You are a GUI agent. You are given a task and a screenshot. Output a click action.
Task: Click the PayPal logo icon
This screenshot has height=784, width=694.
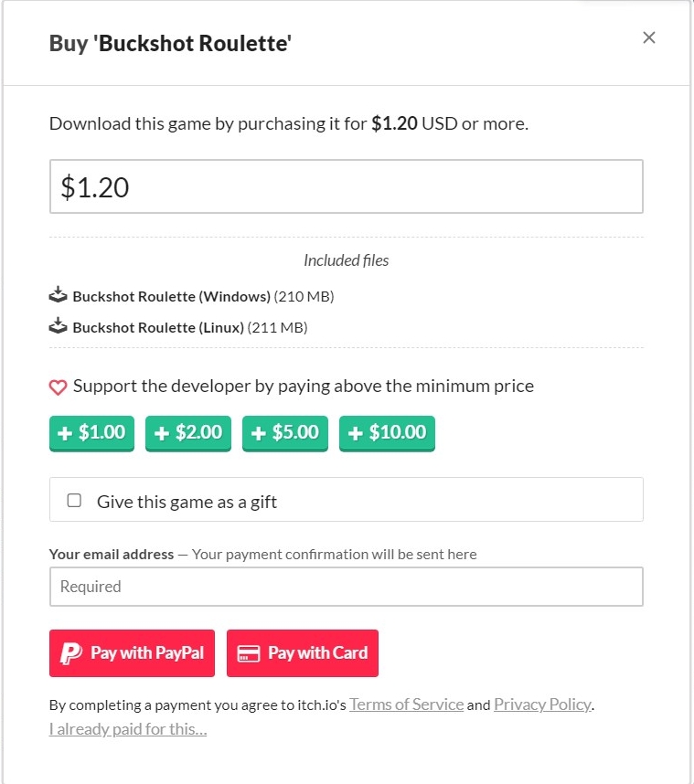(70, 653)
